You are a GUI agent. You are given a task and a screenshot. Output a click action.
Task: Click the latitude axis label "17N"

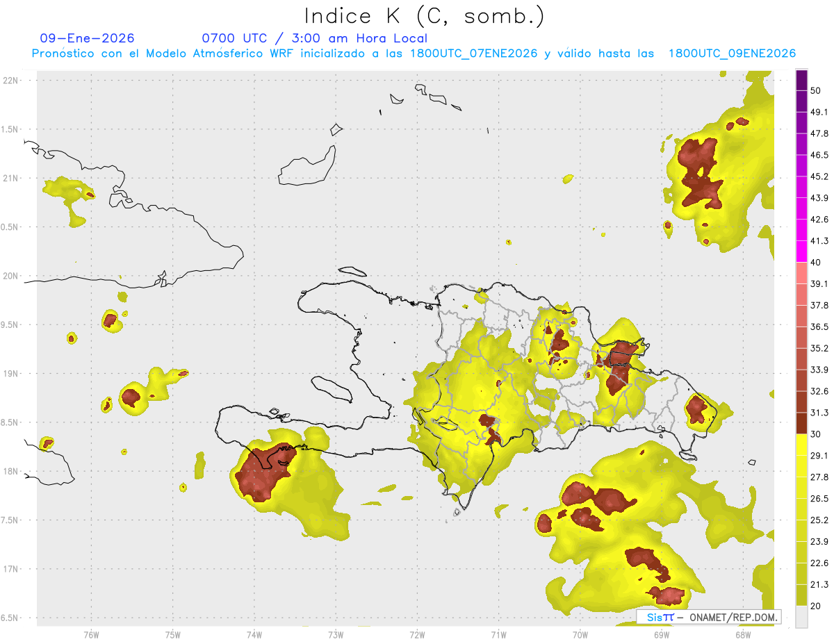click(x=12, y=569)
